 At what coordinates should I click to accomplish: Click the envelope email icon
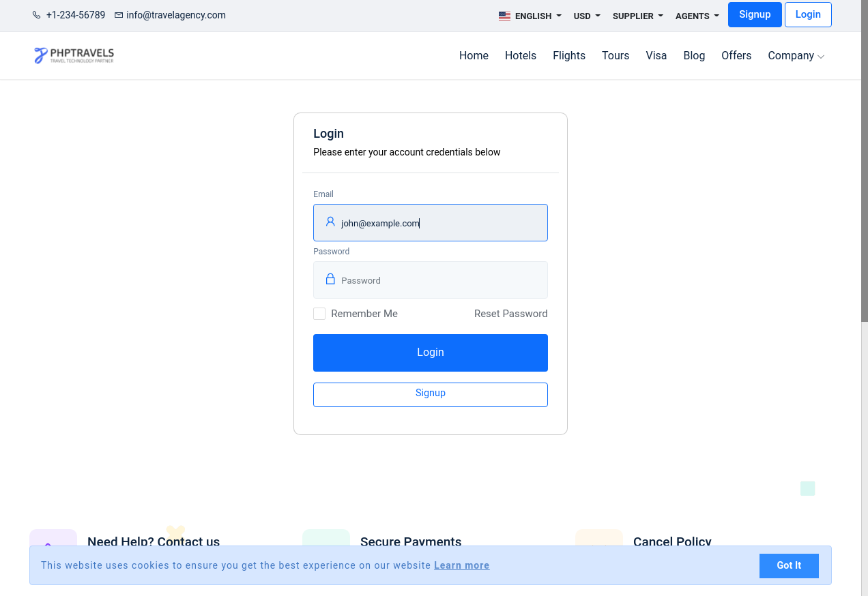[119, 15]
